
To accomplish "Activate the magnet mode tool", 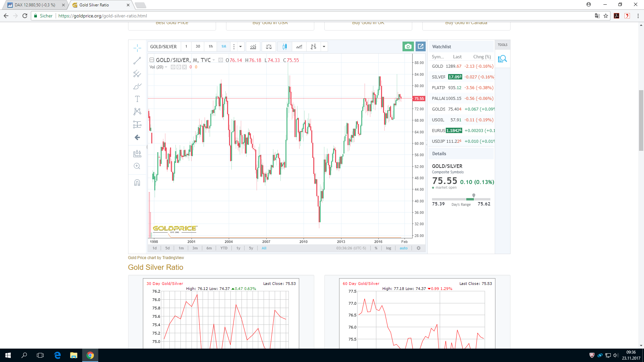I will click(137, 183).
